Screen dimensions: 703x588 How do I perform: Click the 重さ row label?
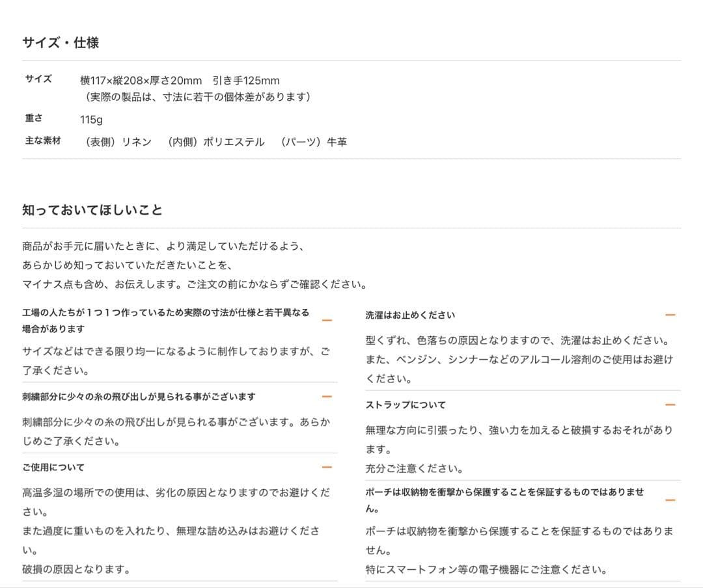click(x=34, y=120)
